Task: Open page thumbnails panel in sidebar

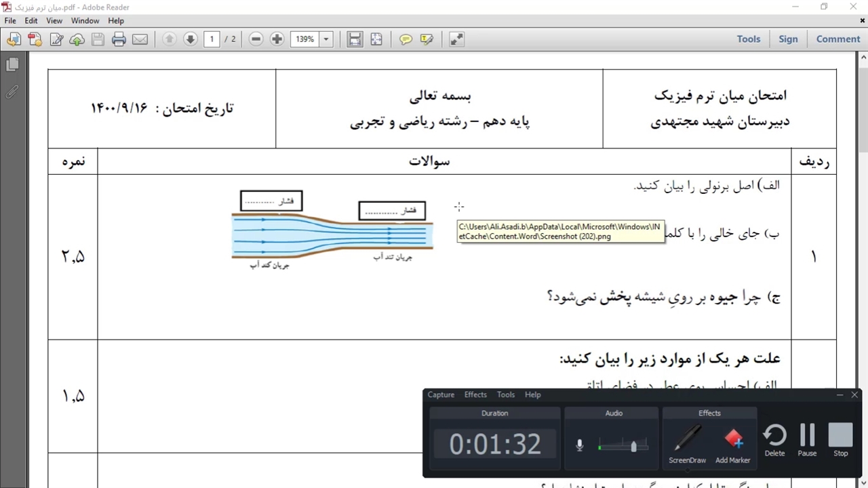Action: (x=12, y=65)
